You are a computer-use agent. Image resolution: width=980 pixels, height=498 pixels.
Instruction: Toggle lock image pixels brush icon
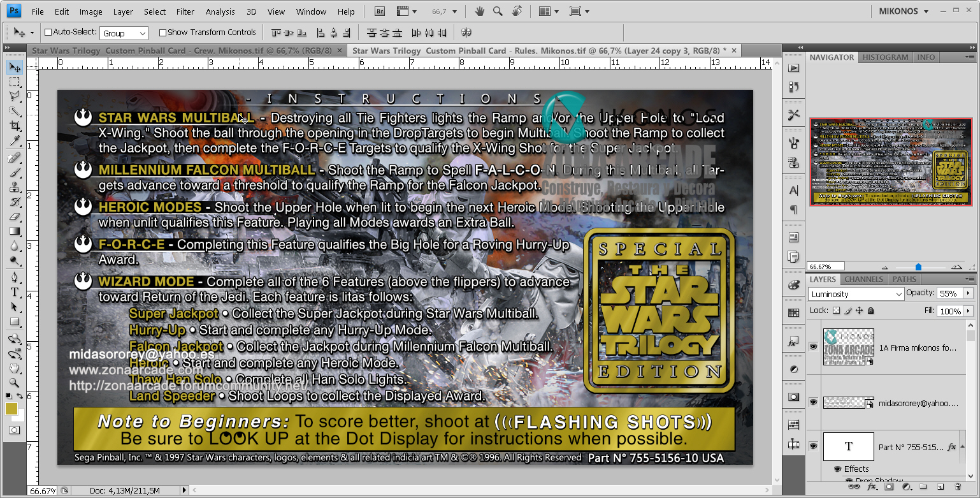pyautogui.click(x=847, y=311)
